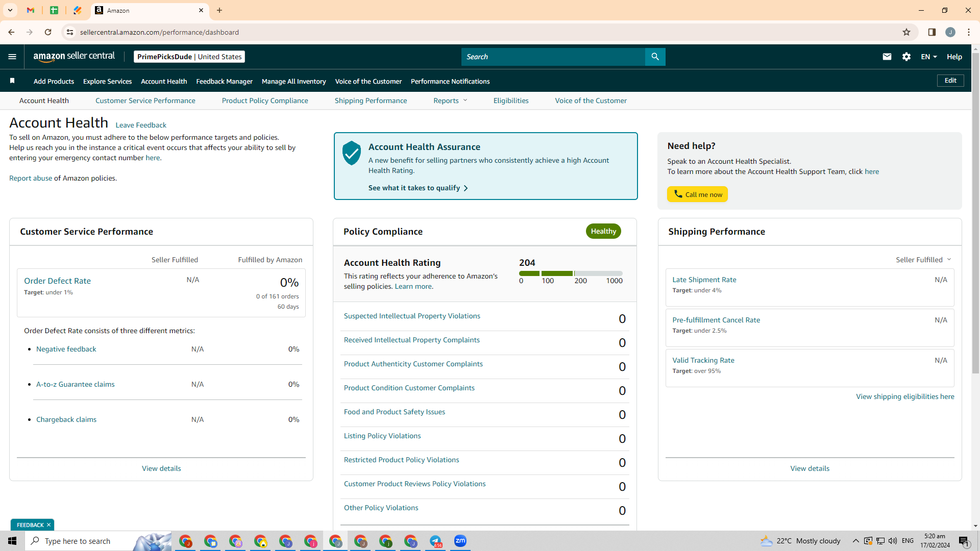Reload the page

(x=48, y=32)
